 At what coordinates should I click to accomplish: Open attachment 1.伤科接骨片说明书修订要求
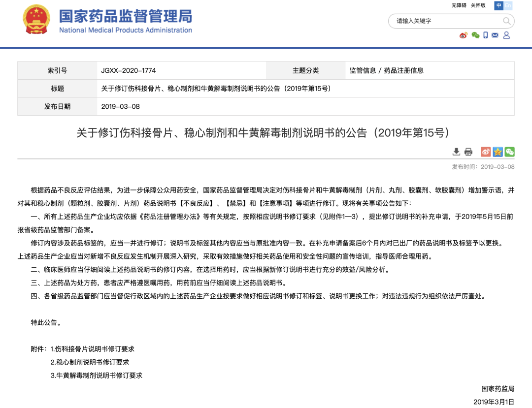coord(92,348)
